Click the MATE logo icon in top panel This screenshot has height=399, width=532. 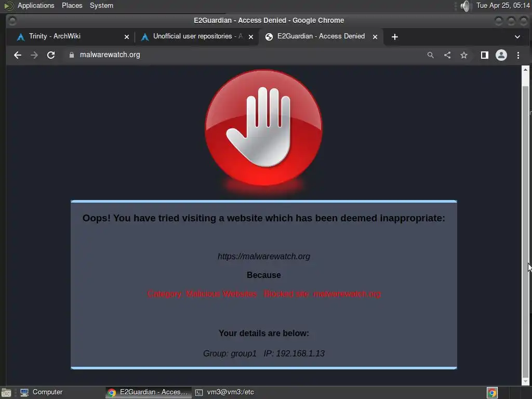(9, 6)
